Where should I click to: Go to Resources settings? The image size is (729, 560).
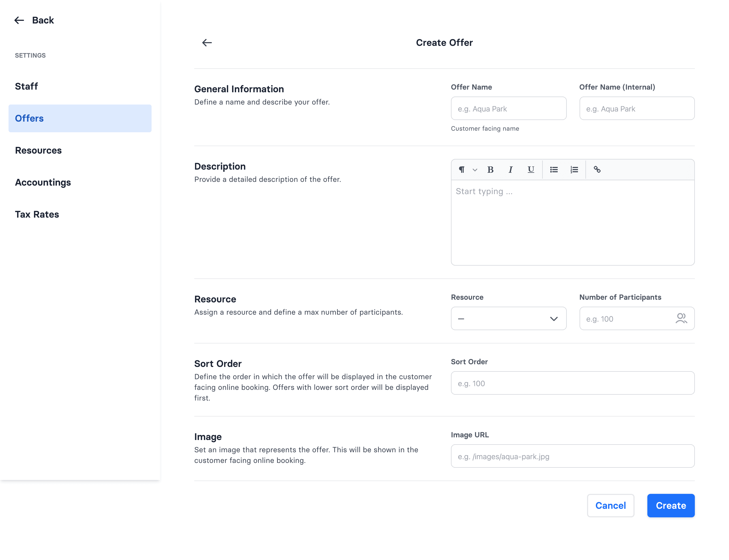[80, 150]
